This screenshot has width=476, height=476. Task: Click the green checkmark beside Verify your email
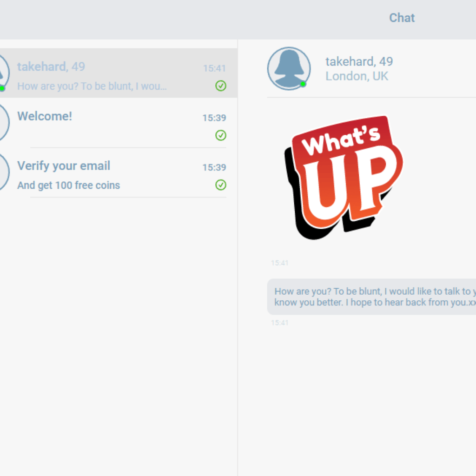(221, 185)
